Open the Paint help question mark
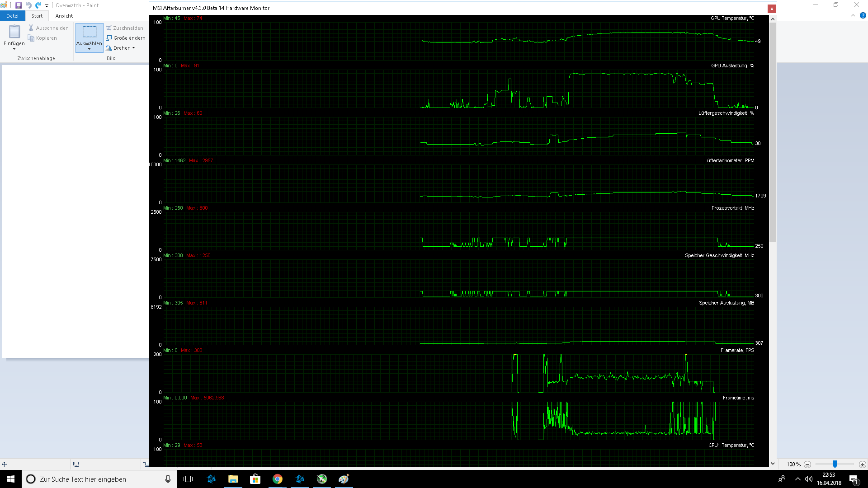 pyautogui.click(x=863, y=15)
